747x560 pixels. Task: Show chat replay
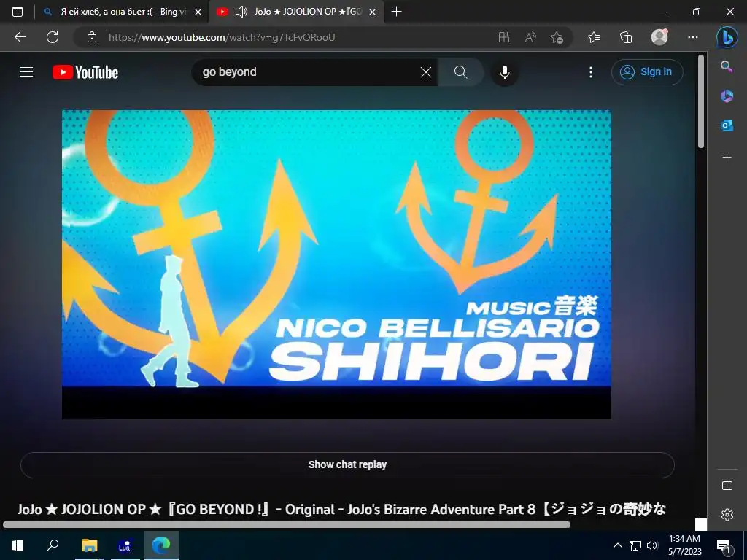click(x=347, y=464)
